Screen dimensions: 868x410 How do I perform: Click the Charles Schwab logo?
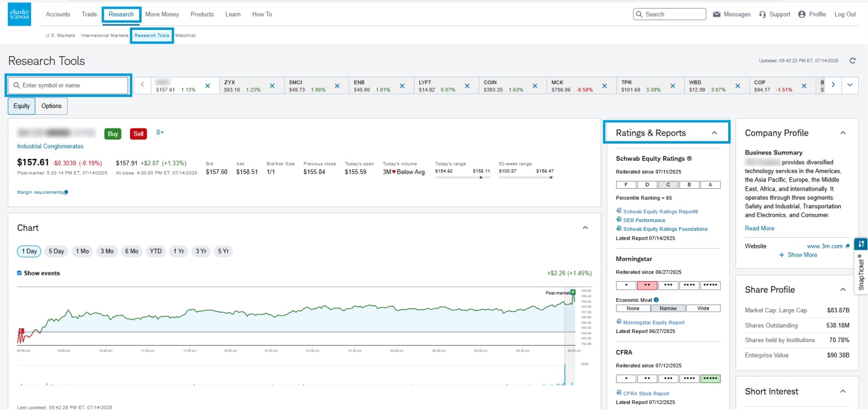pos(20,14)
